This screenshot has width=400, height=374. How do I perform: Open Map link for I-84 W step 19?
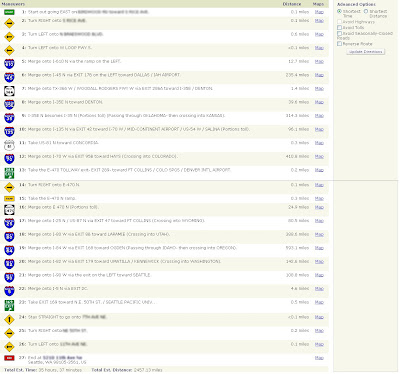pos(319,248)
